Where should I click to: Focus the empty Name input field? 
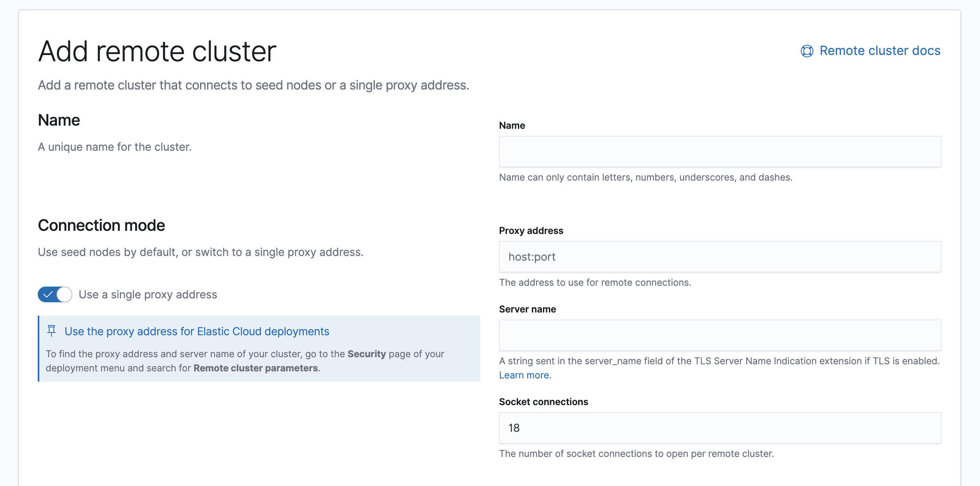click(719, 152)
